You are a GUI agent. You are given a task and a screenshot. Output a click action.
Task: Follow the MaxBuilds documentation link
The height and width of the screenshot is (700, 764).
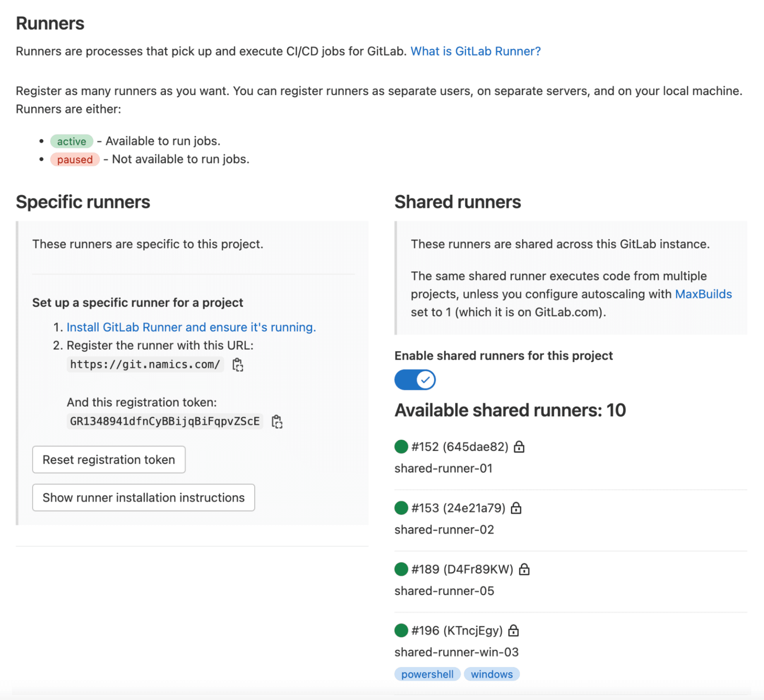[703, 294]
